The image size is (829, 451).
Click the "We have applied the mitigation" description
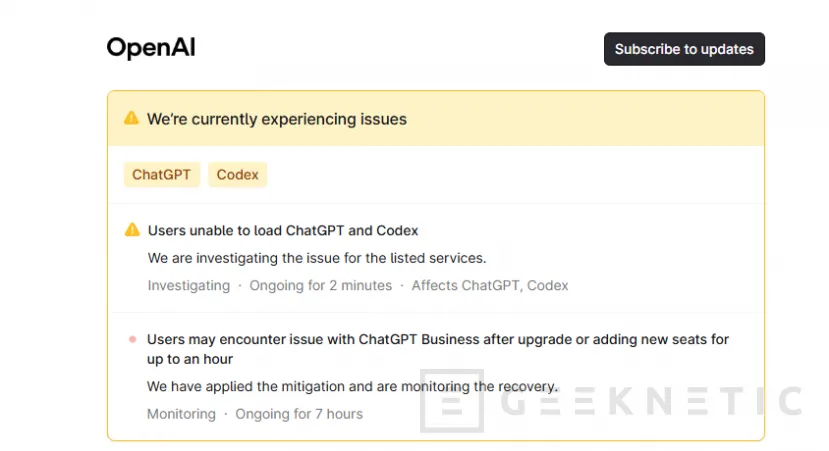[x=352, y=386]
